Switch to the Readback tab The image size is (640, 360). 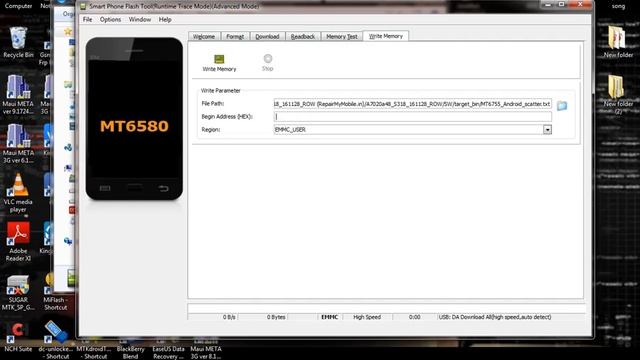point(303,36)
